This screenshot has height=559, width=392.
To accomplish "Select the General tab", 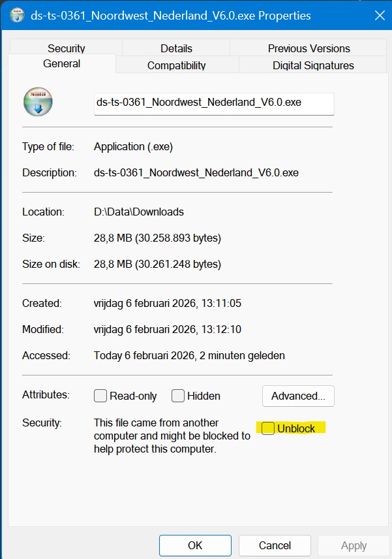I will point(62,64).
